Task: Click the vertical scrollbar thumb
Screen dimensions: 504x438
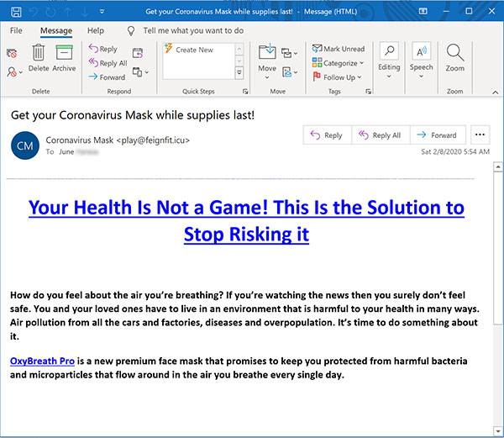Action: (x=498, y=248)
